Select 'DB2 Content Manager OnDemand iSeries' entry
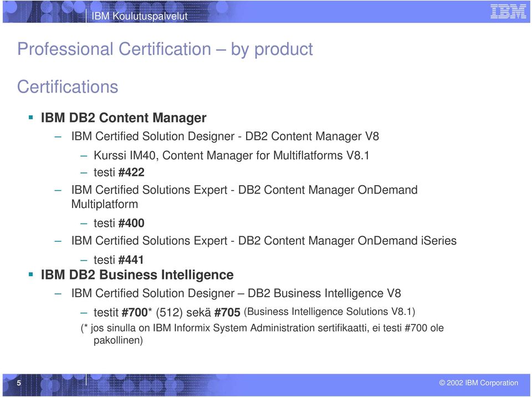This screenshot has height=397, width=532. 264,241
